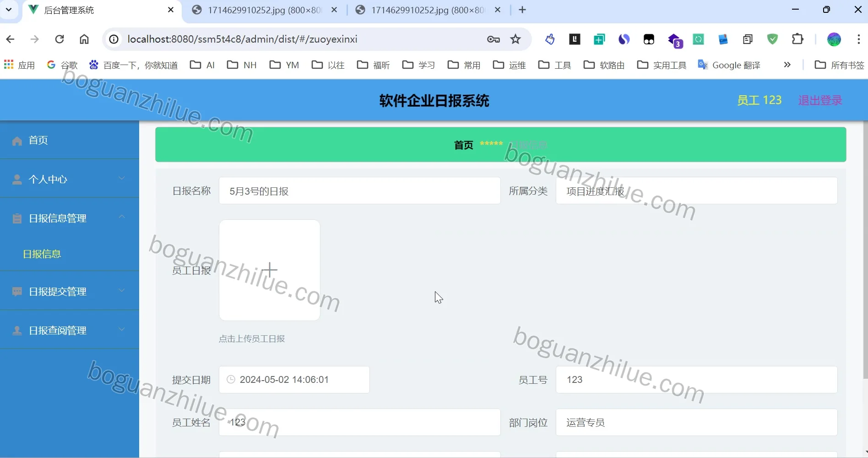Click the browser back arrow
This screenshot has width=868, height=458.
tap(10, 39)
